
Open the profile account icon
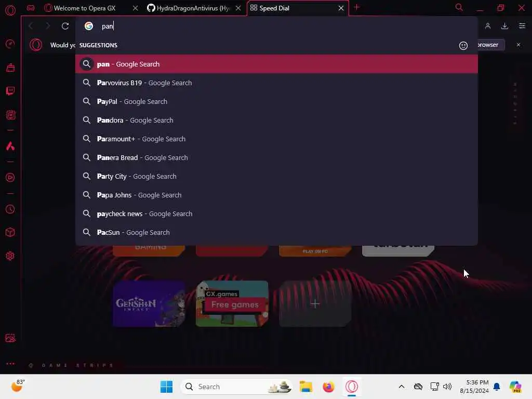(487, 26)
